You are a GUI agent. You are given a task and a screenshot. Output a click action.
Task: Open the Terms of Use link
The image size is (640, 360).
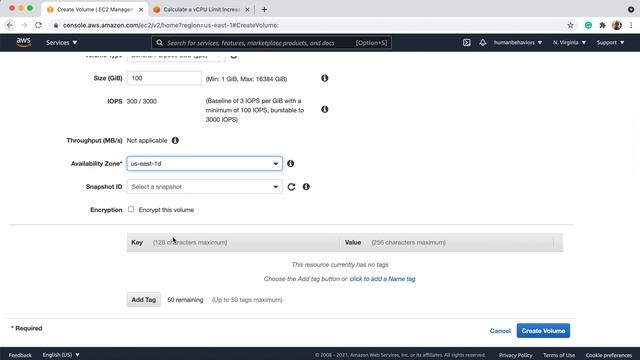tap(559, 355)
